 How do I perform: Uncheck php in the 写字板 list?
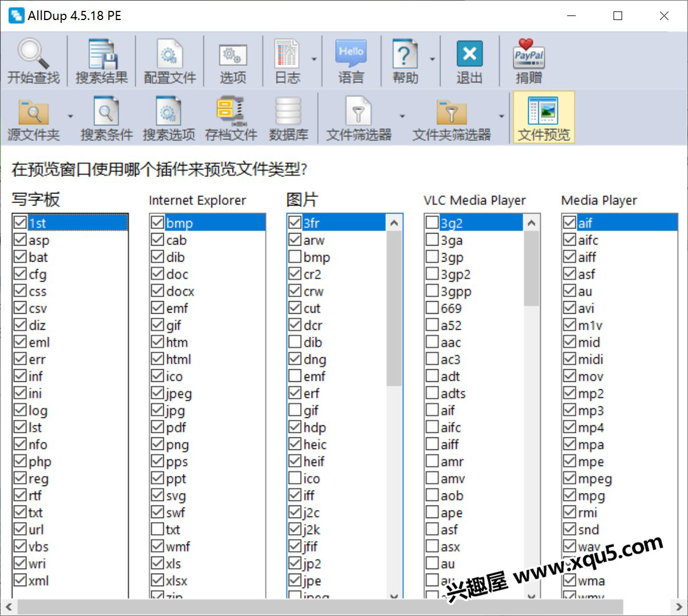(x=20, y=461)
